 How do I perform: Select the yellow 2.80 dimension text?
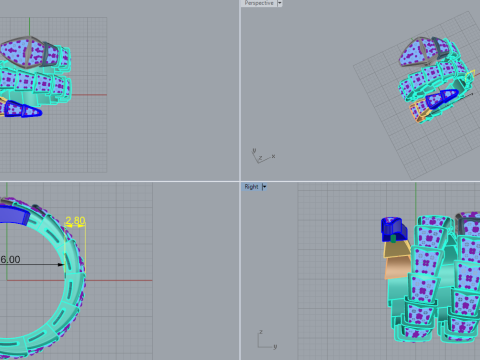[75, 221]
